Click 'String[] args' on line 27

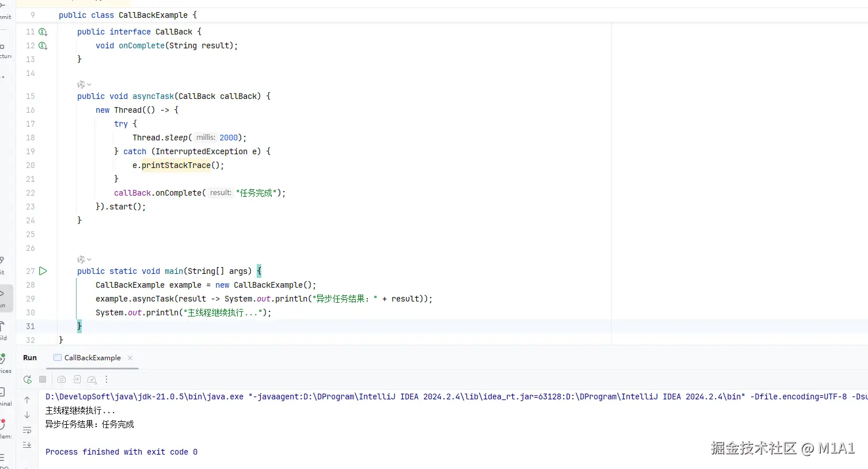pos(218,271)
